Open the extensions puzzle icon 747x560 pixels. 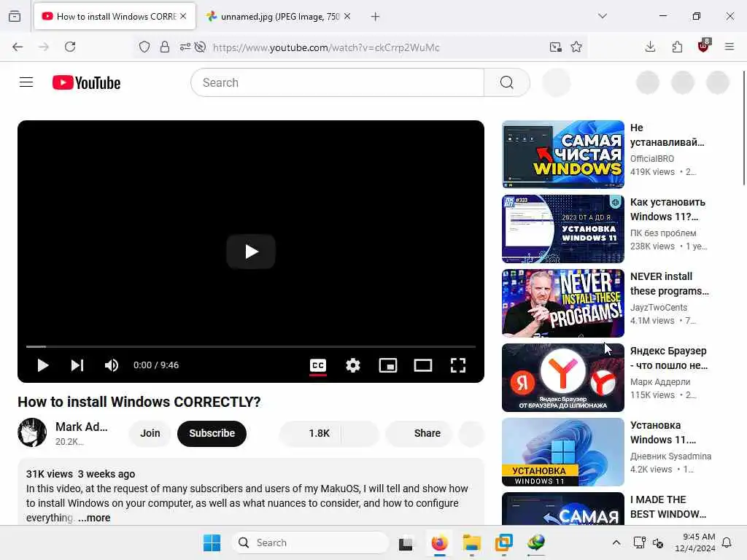[x=677, y=47]
